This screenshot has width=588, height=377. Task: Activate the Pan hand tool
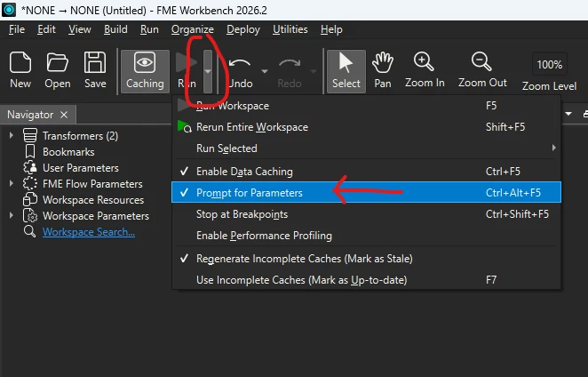point(383,70)
